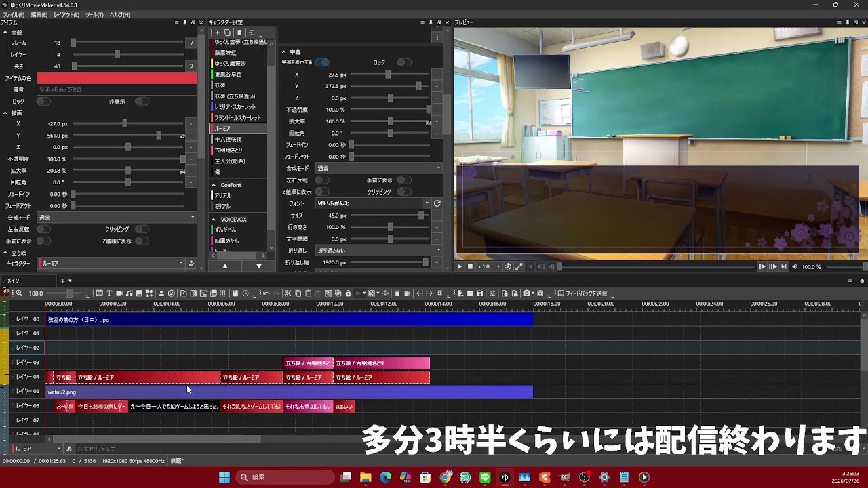Undo the last timeline action
This screenshot has width=868, height=488.
tap(267, 293)
